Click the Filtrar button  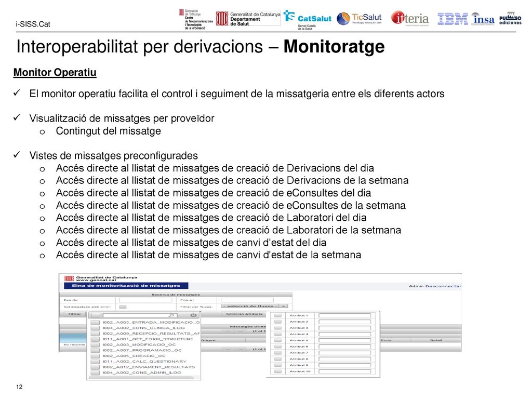(75, 314)
